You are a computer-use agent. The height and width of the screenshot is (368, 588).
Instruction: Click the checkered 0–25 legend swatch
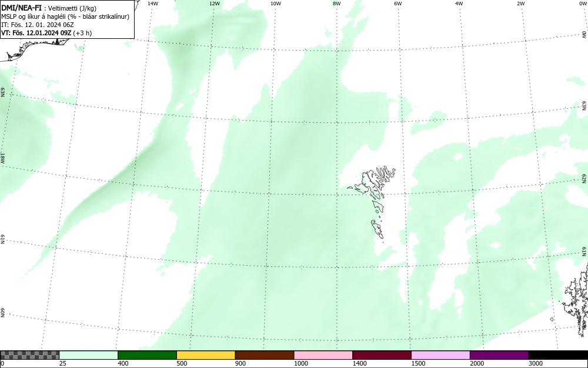click(29, 355)
